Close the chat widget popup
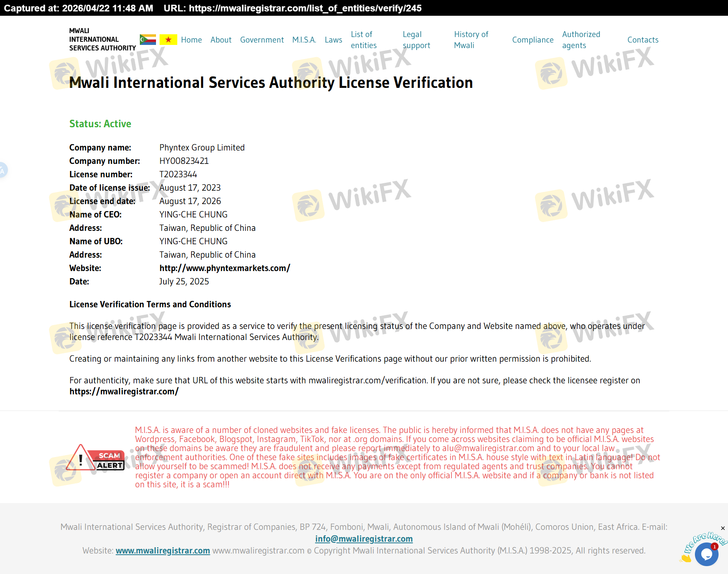 723,528
